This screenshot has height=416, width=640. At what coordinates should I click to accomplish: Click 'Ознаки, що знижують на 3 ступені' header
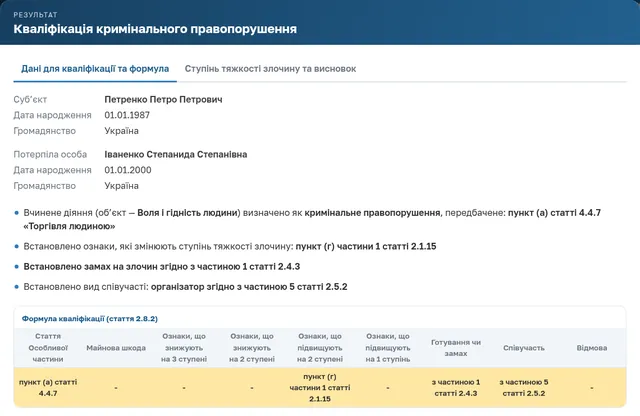pos(184,348)
